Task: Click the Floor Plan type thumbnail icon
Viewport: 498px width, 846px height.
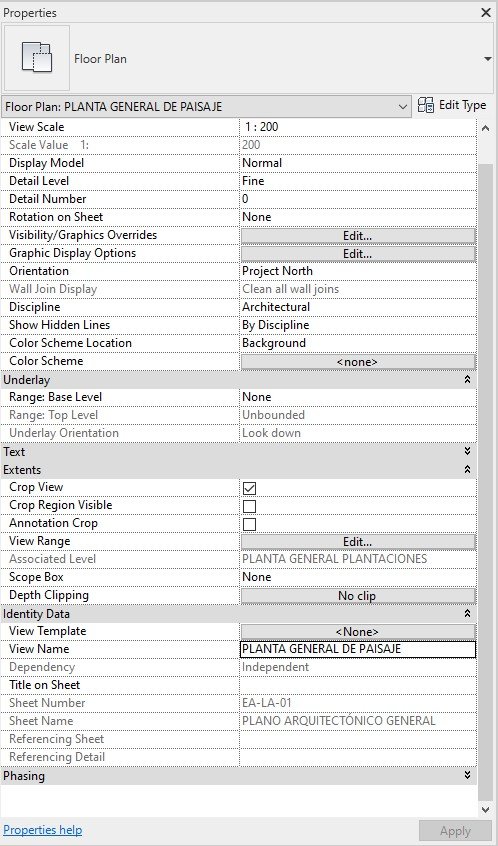Action: tap(37, 58)
